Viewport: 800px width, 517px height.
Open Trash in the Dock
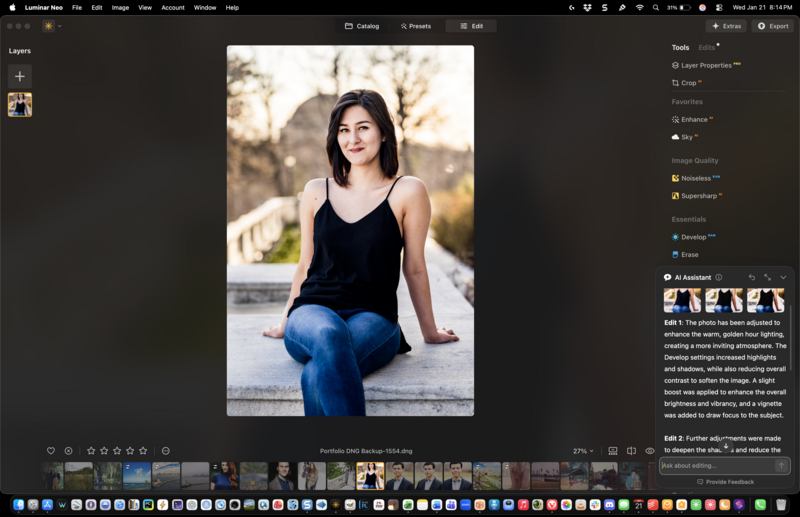[x=781, y=505]
